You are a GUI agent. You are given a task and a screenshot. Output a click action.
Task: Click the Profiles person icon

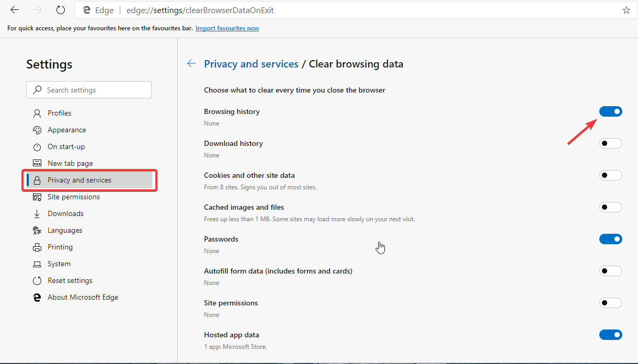tap(37, 113)
